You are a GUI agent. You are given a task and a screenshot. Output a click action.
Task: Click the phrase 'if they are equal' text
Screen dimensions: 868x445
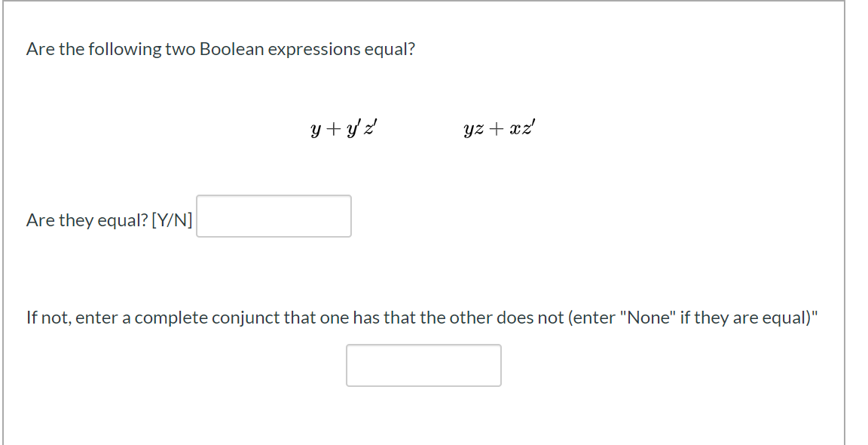coord(744,318)
